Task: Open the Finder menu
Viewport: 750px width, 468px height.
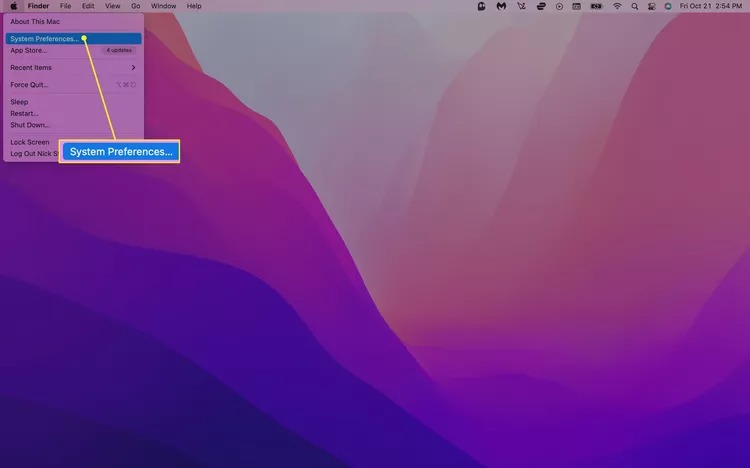Action: tap(38, 6)
